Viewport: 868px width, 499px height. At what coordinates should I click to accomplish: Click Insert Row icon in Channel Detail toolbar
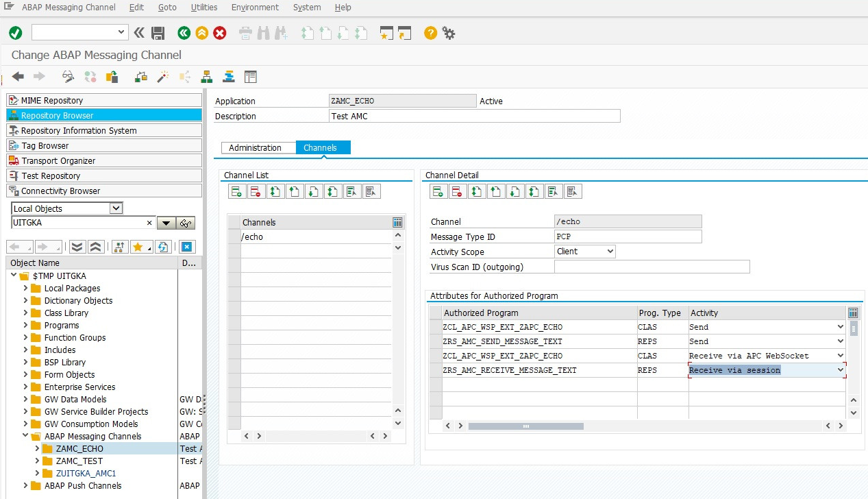438,192
